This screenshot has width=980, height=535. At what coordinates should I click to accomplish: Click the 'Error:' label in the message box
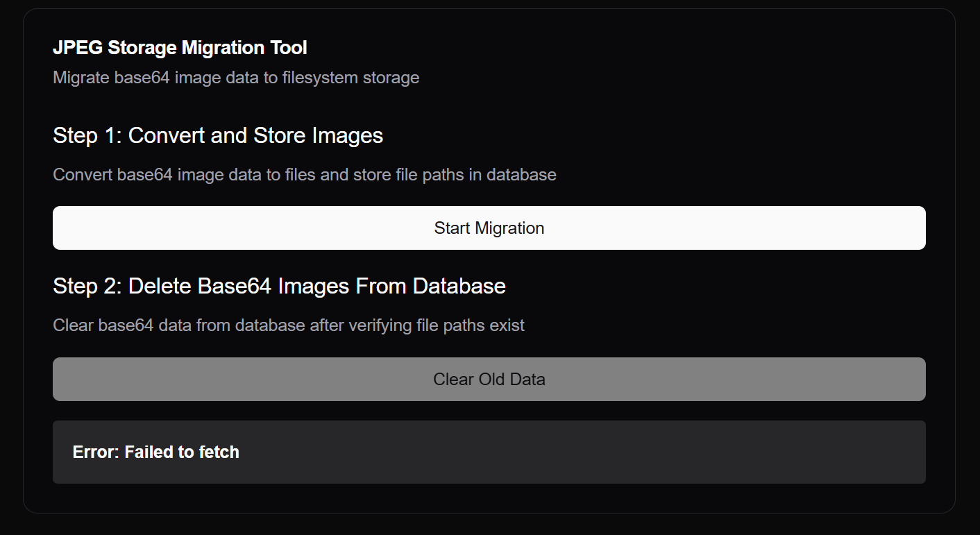click(96, 452)
